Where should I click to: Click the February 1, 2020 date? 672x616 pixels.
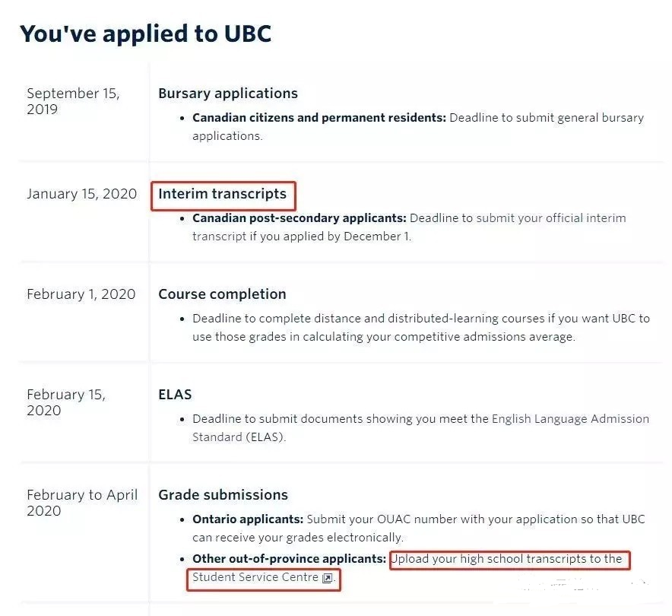point(81,294)
